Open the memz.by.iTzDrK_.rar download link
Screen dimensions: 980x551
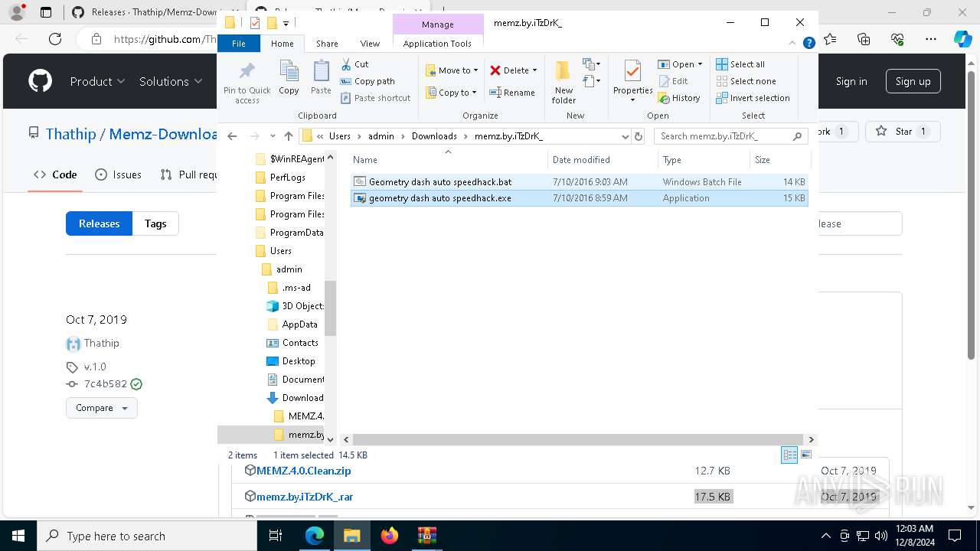point(305,497)
